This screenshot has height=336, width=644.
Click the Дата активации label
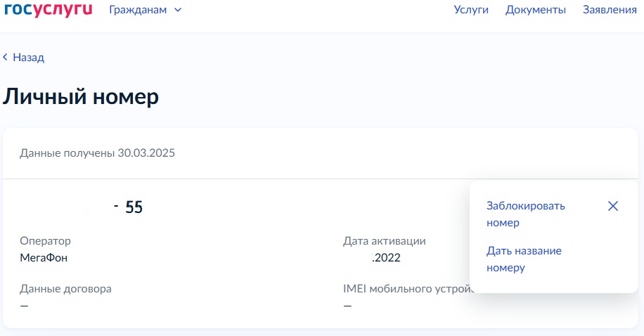pos(384,241)
